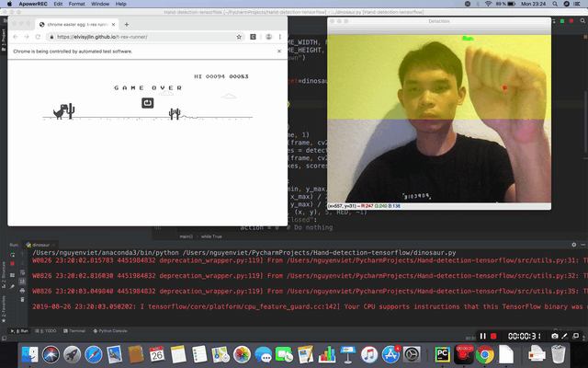588x368 pixels.
Task: Stop the ApowerREC recording with the red square
Action: (x=493, y=336)
